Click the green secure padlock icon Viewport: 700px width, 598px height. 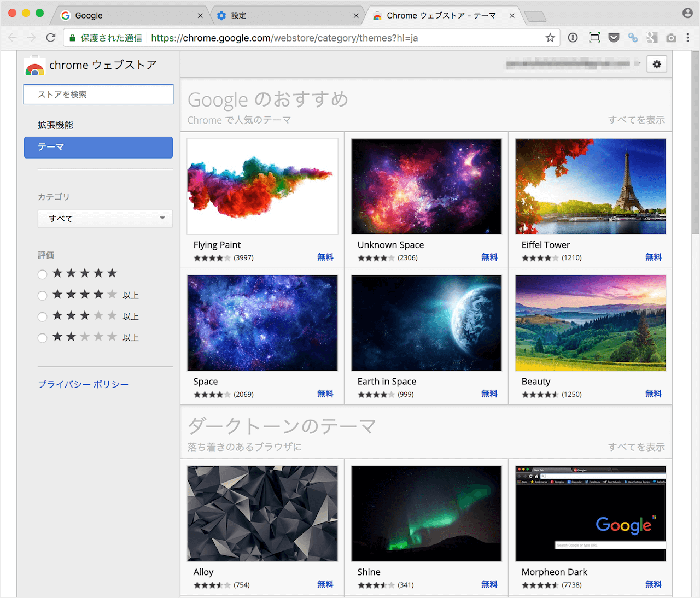[72, 38]
